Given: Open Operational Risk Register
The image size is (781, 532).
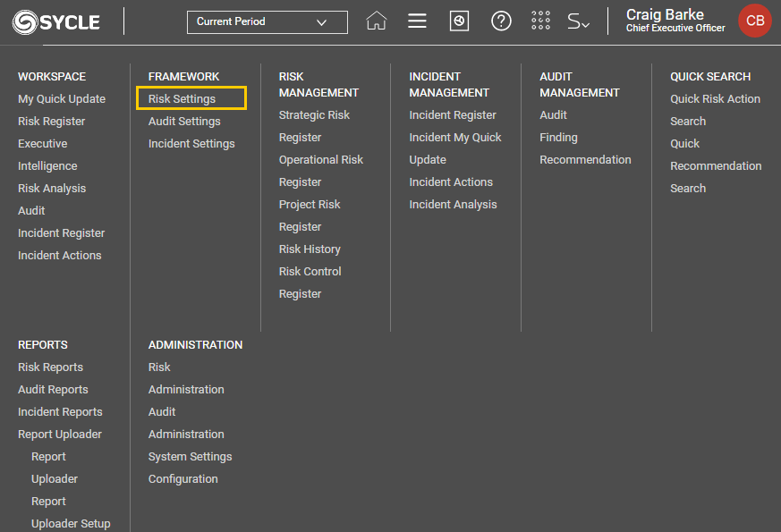Looking at the screenshot, I should point(321,171).
